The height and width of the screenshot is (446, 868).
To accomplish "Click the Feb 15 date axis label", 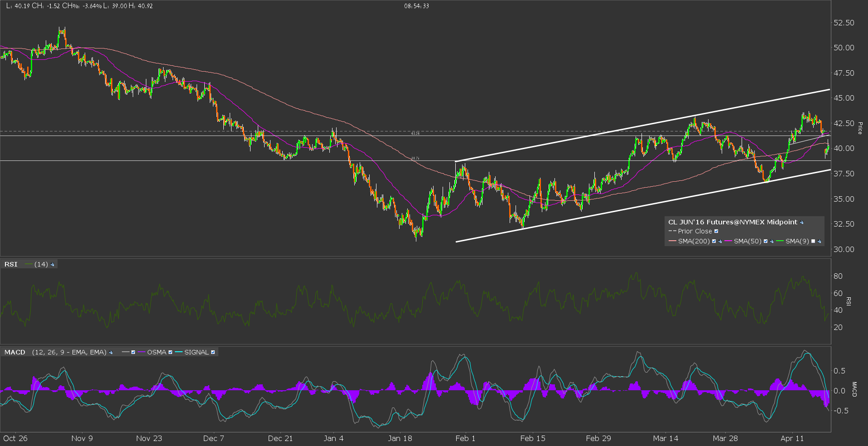I will pyautogui.click(x=533, y=439).
